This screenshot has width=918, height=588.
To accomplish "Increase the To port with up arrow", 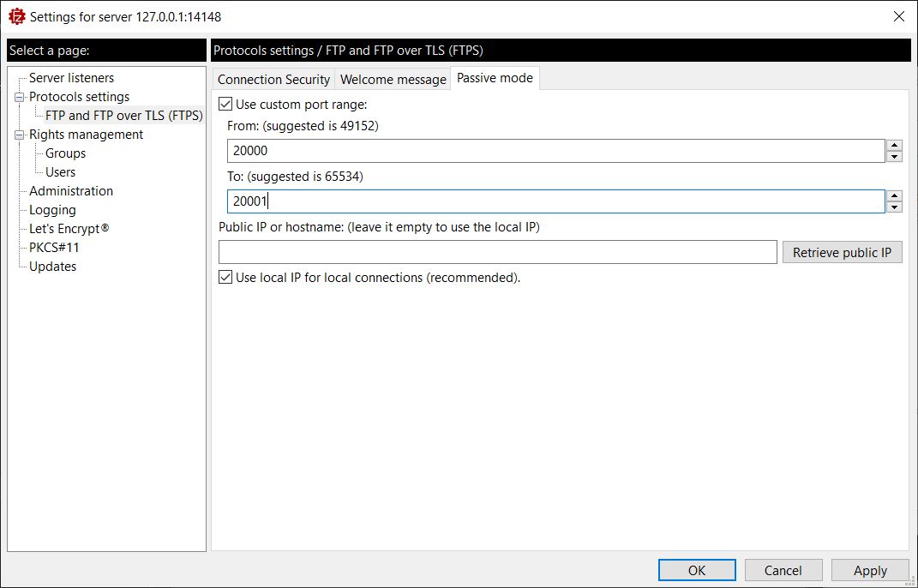I will coord(895,196).
